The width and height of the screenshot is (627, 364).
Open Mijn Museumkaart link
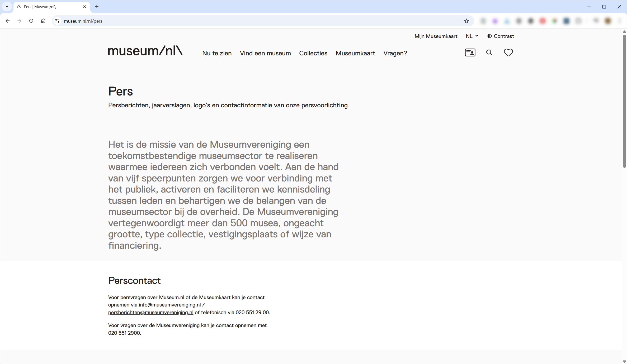pos(436,36)
